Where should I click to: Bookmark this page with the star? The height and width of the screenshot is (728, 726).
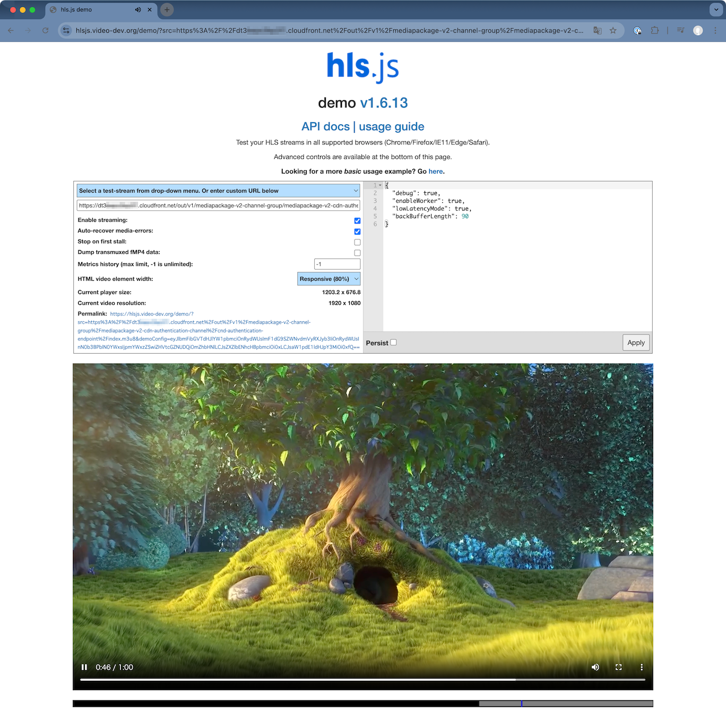pyautogui.click(x=613, y=30)
